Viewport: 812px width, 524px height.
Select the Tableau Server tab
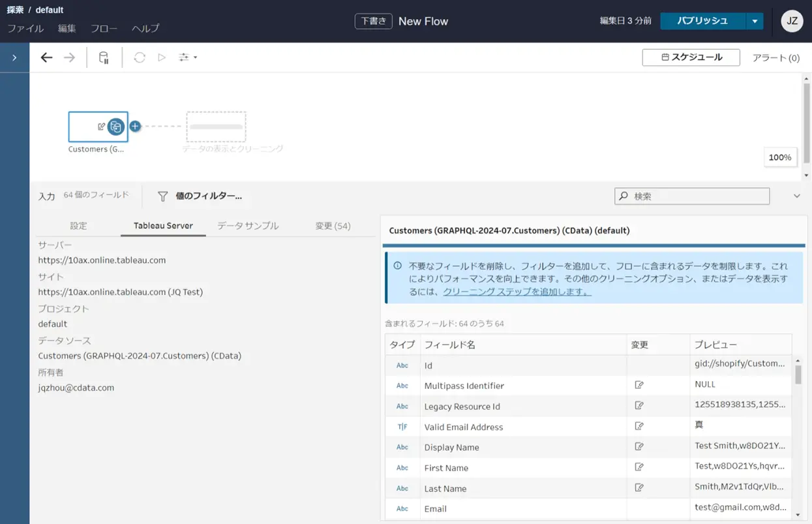(x=163, y=226)
